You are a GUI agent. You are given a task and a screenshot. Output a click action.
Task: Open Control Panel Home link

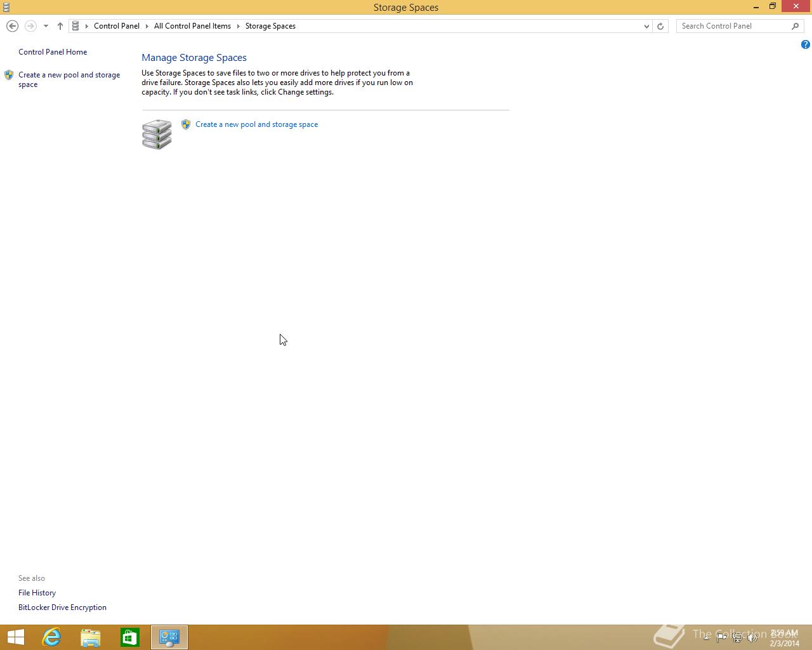(x=53, y=52)
